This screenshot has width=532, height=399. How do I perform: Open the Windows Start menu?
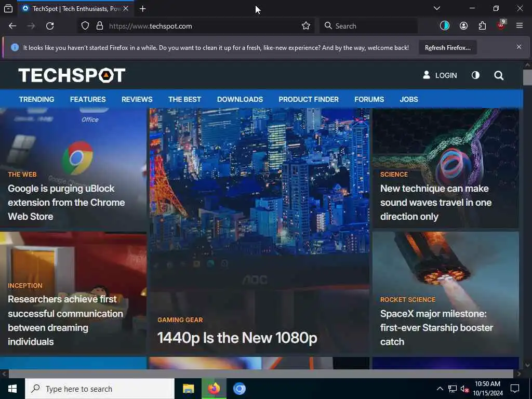coord(12,389)
